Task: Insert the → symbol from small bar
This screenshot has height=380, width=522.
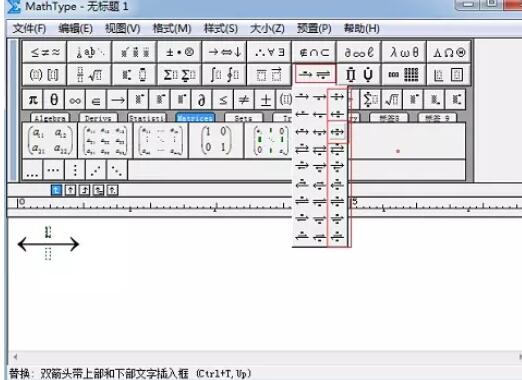Action: pyautogui.click(x=117, y=99)
